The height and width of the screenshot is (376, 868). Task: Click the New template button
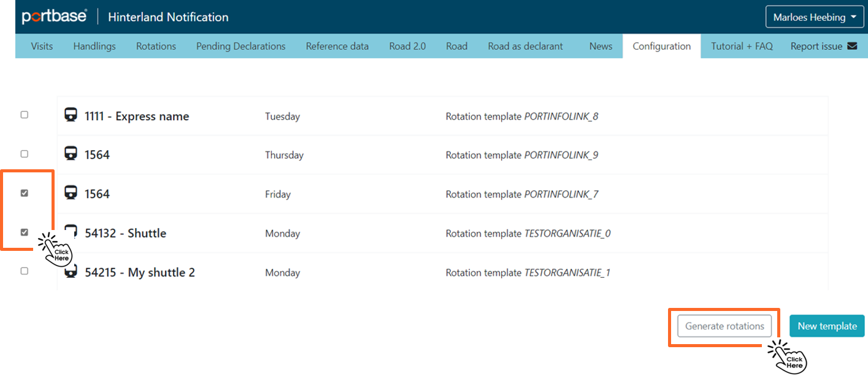[x=827, y=326]
